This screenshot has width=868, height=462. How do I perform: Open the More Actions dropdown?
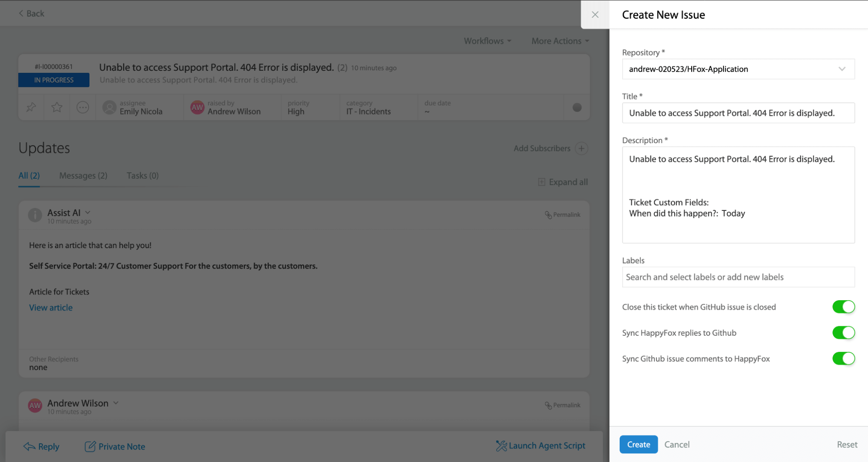560,40
